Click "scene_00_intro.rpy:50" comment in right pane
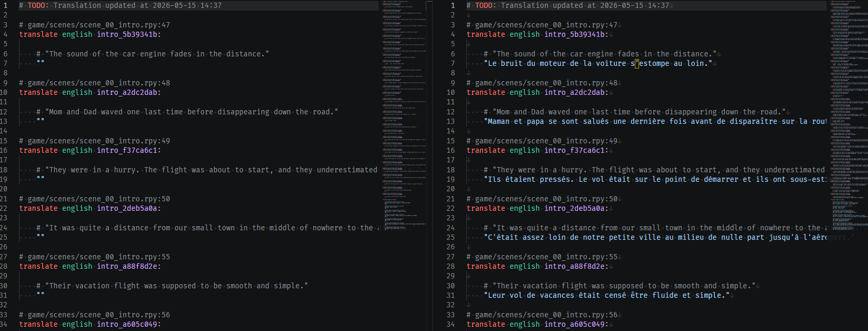The image size is (868, 331). pos(542,199)
